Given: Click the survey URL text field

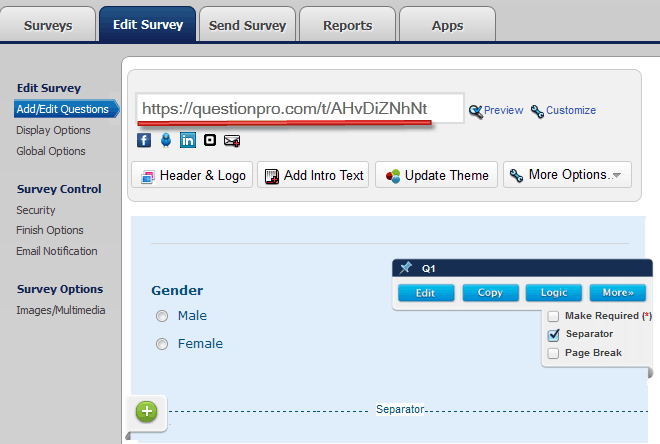Looking at the screenshot, I should (x=300, y=108).
